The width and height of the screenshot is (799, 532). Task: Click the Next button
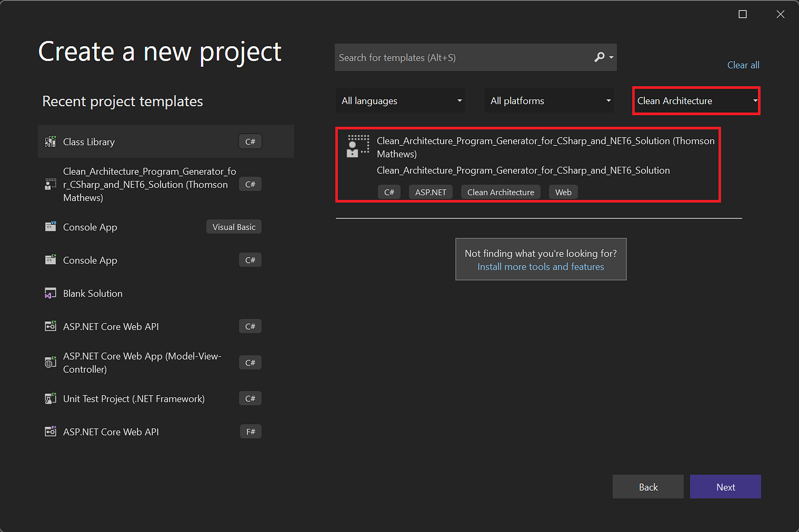point(725,486)
